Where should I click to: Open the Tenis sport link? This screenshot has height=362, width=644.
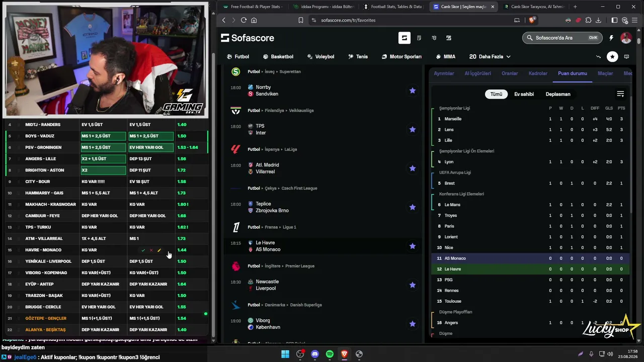pyautogui.click(x=358, y=57)
